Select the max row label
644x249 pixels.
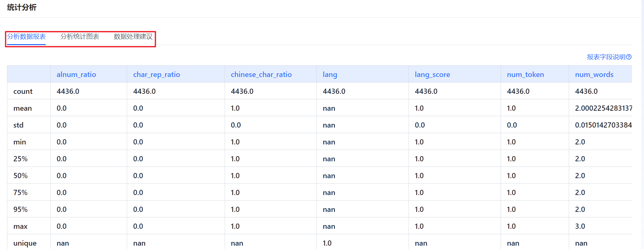(x=21, y=226)
